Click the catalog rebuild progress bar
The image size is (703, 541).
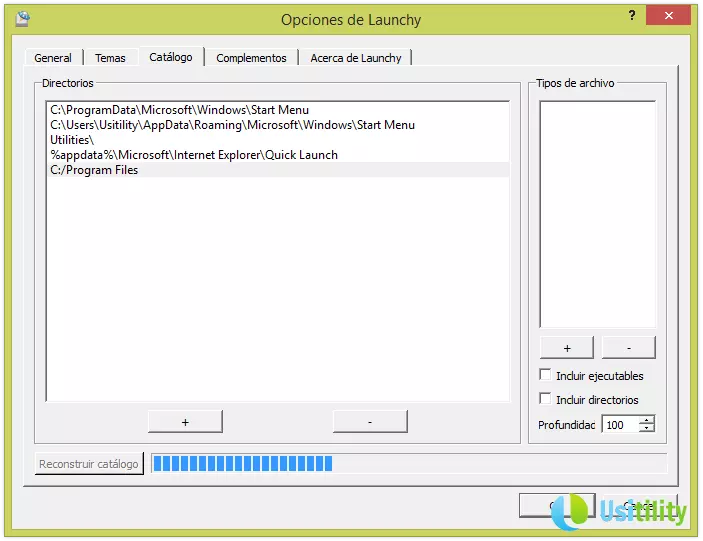pyautogui.click(x=408, y=464)
